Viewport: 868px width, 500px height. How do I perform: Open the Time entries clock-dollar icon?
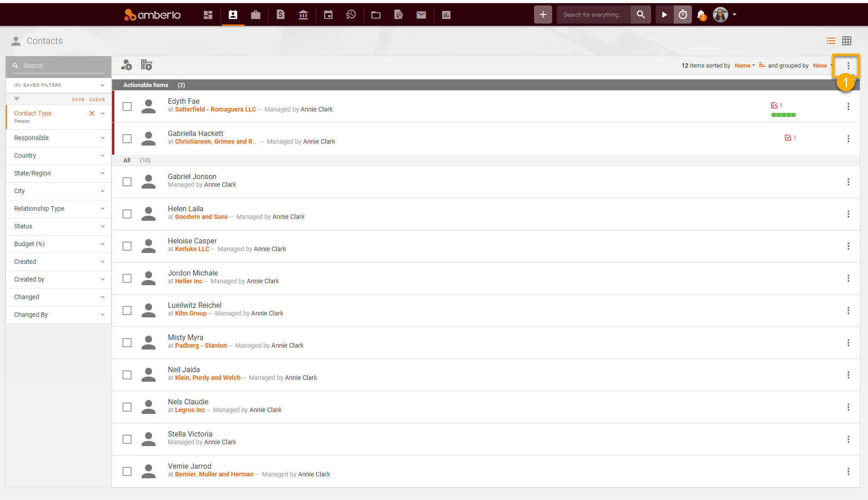(351, 15)
